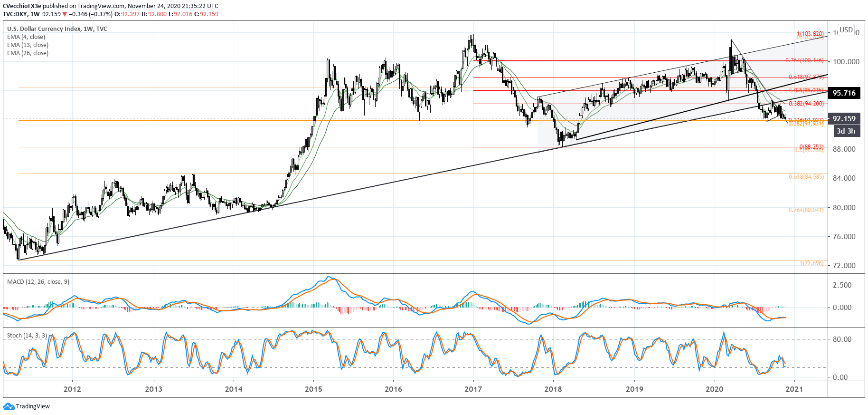Image resolution: width=868 pixels, height=415 pixels.
Task: Click the 2015 time axis label
Action: (313, 389)
